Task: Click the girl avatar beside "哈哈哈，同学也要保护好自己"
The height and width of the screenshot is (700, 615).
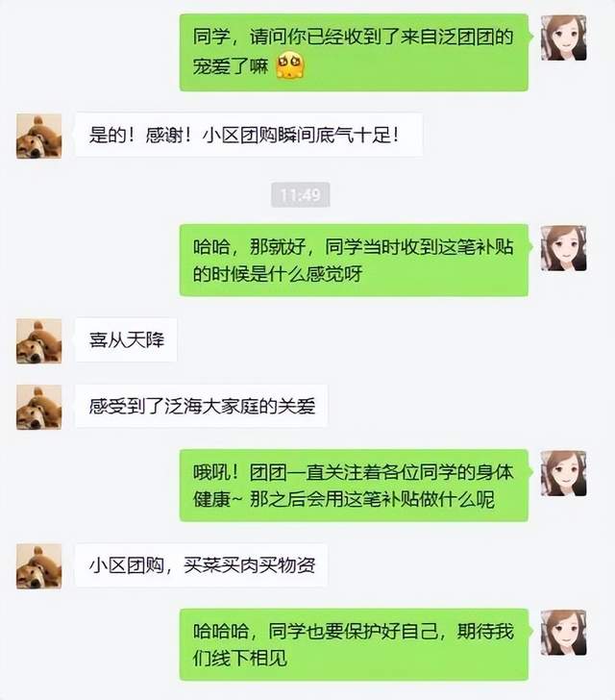Action: [x=563, y=633]
